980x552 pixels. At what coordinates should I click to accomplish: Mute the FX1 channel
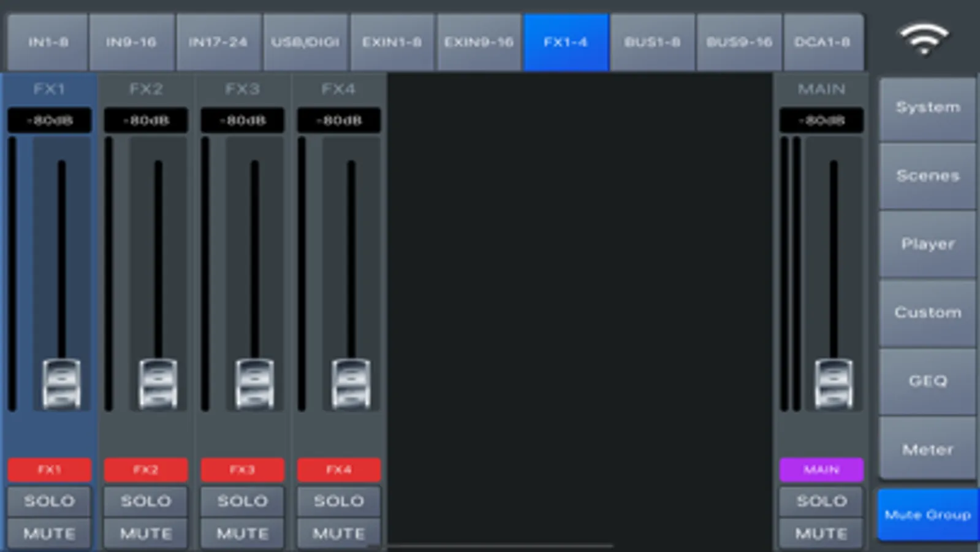pos(49,534)
